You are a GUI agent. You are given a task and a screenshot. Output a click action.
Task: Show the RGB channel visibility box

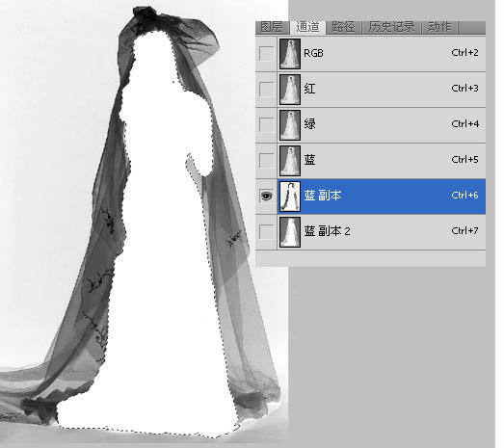tap(266, 53)
